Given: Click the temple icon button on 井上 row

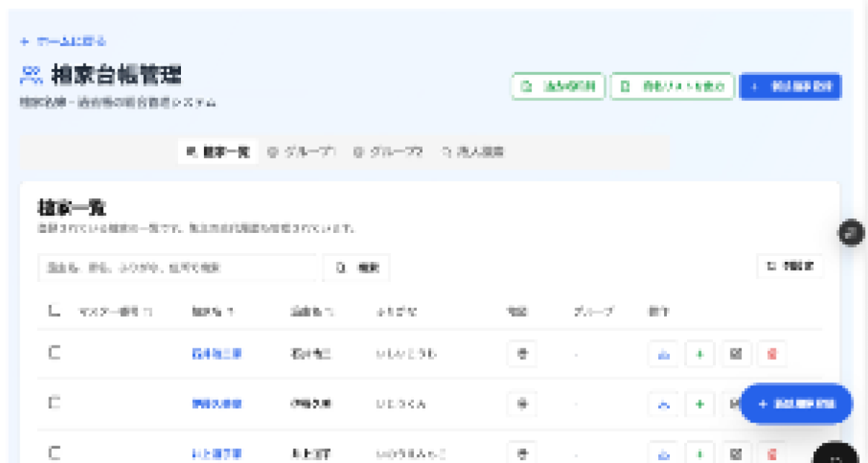Looking at the screenshot, I should (522, 453).
